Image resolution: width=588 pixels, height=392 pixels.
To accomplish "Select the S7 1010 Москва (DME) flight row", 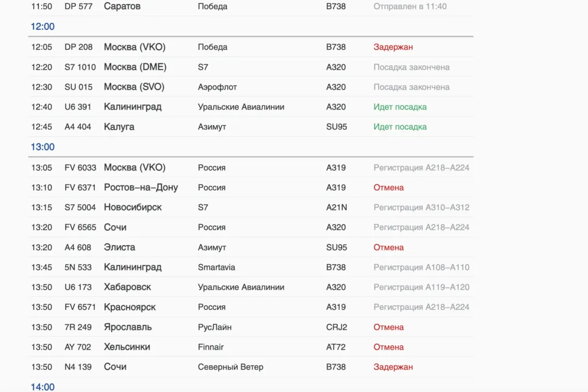I will pyautogui.click(x=251, y=67).
